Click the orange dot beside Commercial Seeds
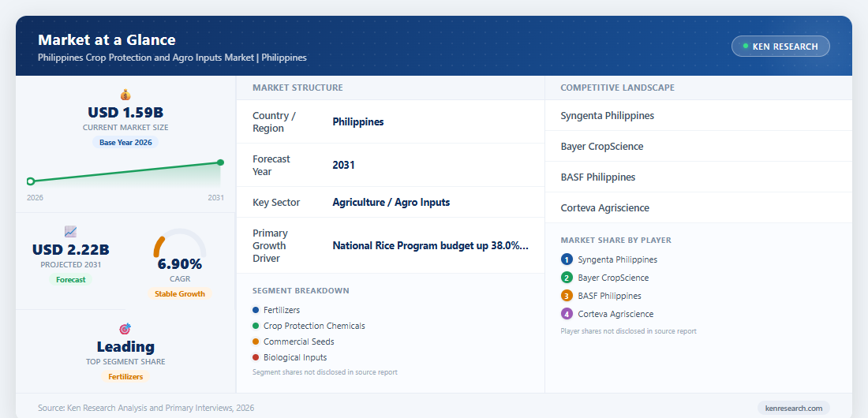This screenshot has height=418, width=868. [x=255, y=341]
